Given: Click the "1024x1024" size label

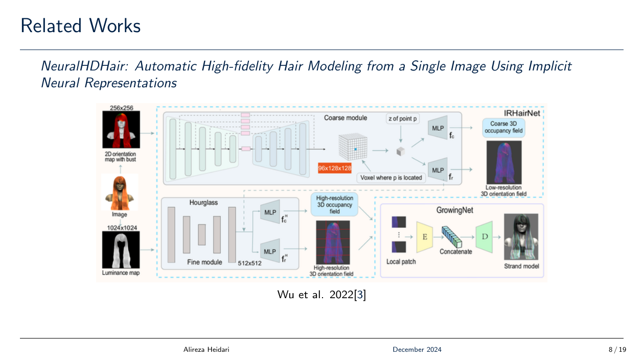Looking at the screenshot, I should 122,227.
